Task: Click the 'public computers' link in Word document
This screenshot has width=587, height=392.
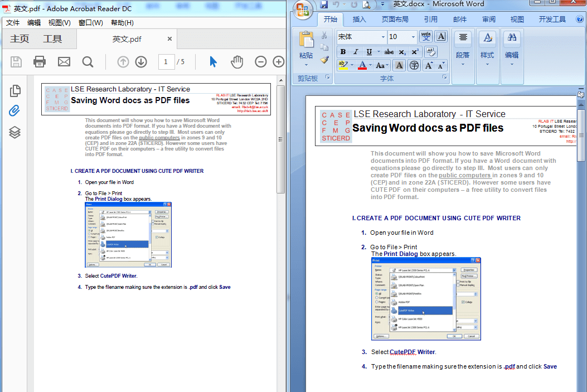Action: click(x=464, y=175)
